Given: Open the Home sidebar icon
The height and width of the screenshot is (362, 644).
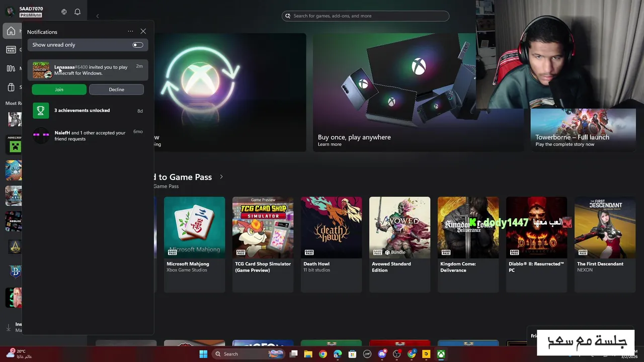Looking at the screenshot, I should [x=11, y=31].
